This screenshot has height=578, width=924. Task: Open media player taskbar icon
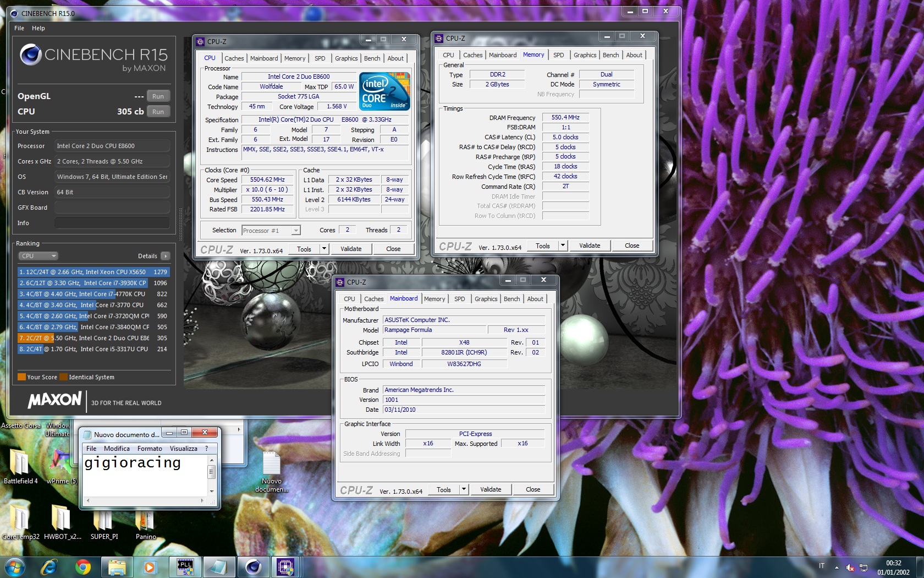coord(149,566)
